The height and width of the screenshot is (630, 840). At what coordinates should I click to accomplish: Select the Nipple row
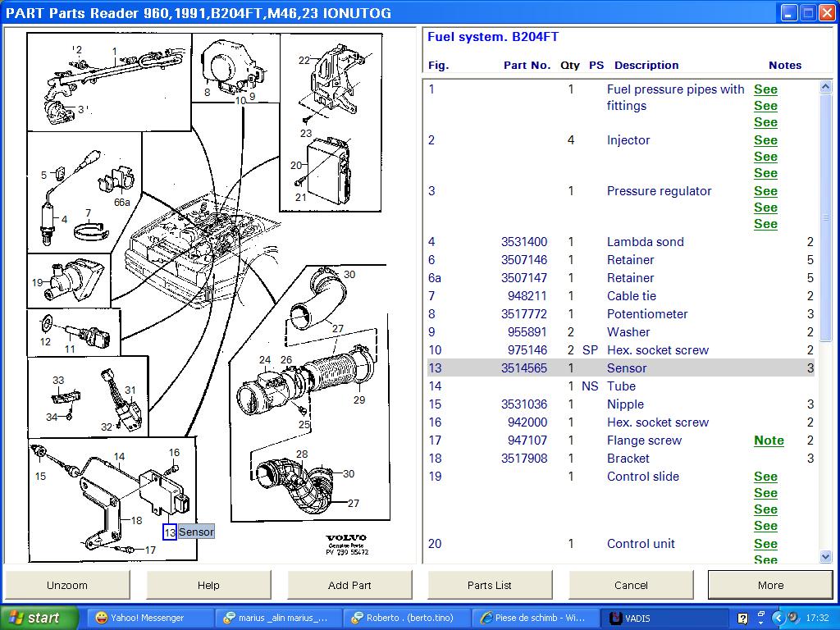(621, 404)
